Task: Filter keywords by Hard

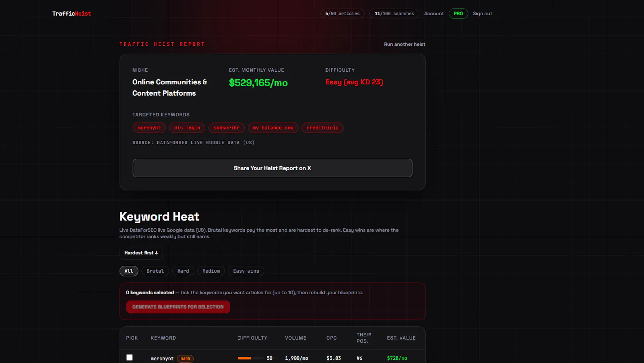Action: point(183,271)
